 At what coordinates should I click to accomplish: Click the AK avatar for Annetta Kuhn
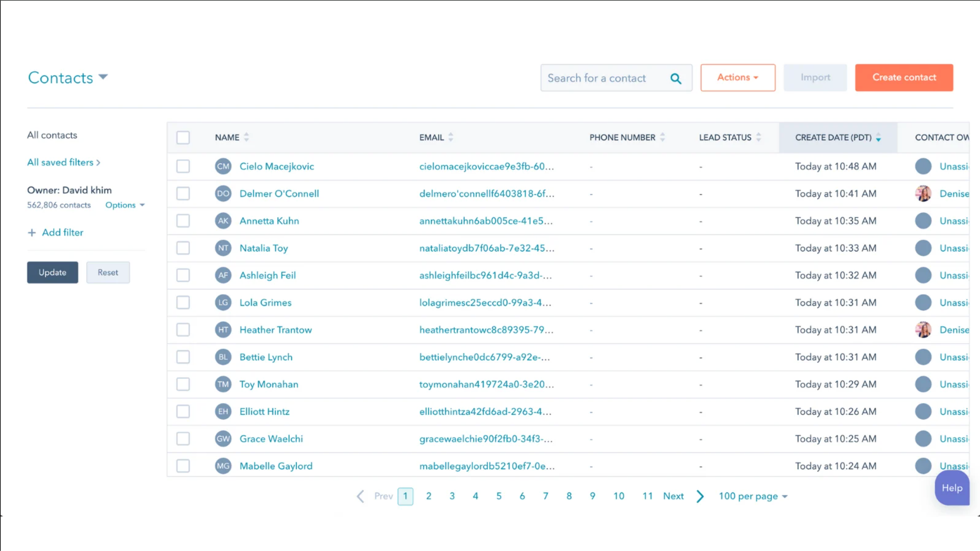pos(223,221)
